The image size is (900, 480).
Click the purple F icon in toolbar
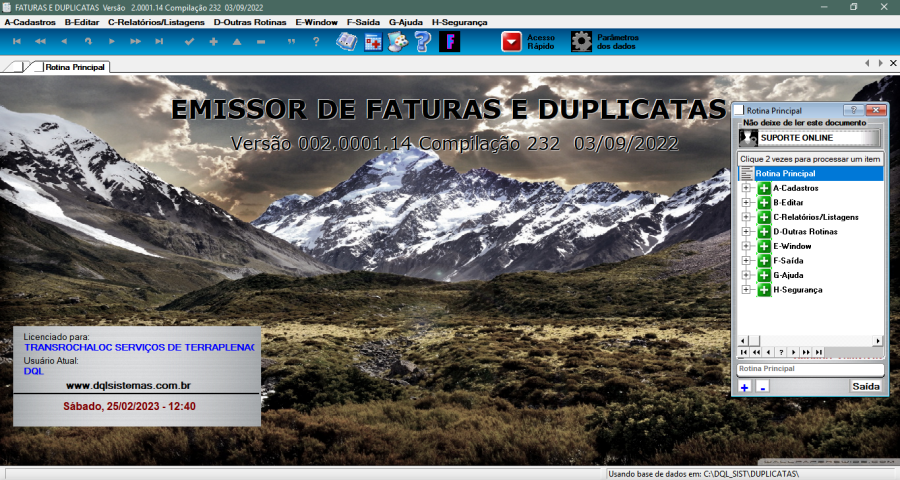[x=450, y=41]
